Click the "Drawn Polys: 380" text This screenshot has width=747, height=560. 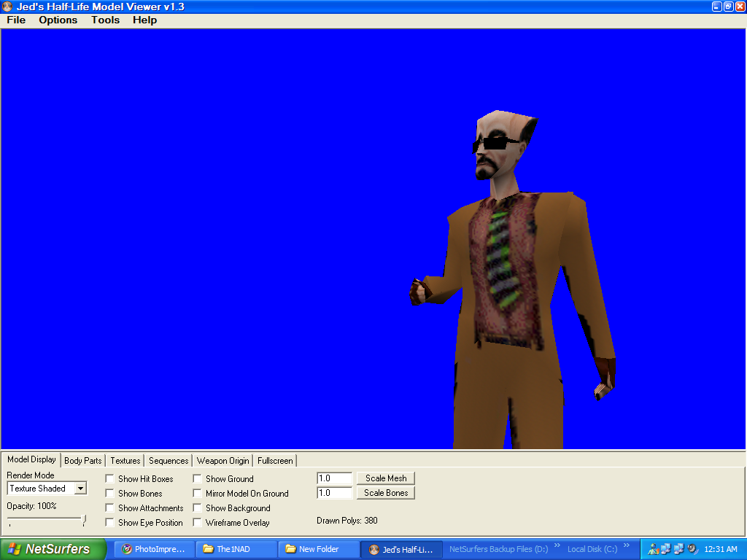[347, 521]
